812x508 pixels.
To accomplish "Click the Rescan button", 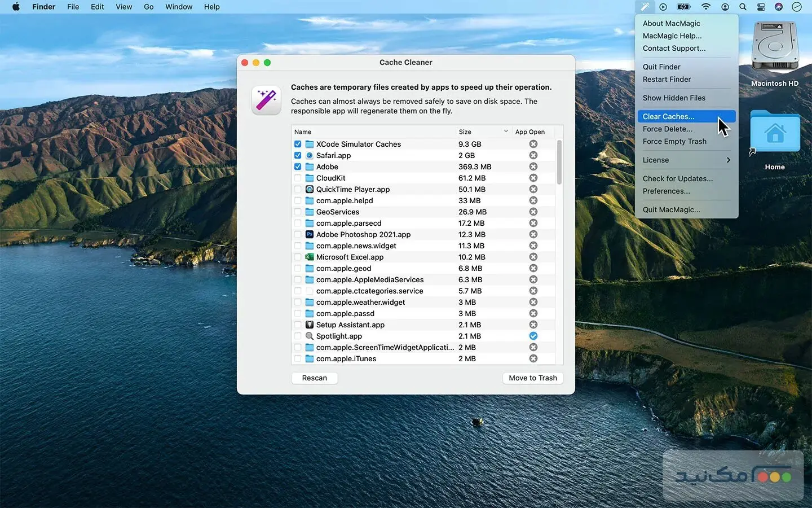I will tap(314, 378).
